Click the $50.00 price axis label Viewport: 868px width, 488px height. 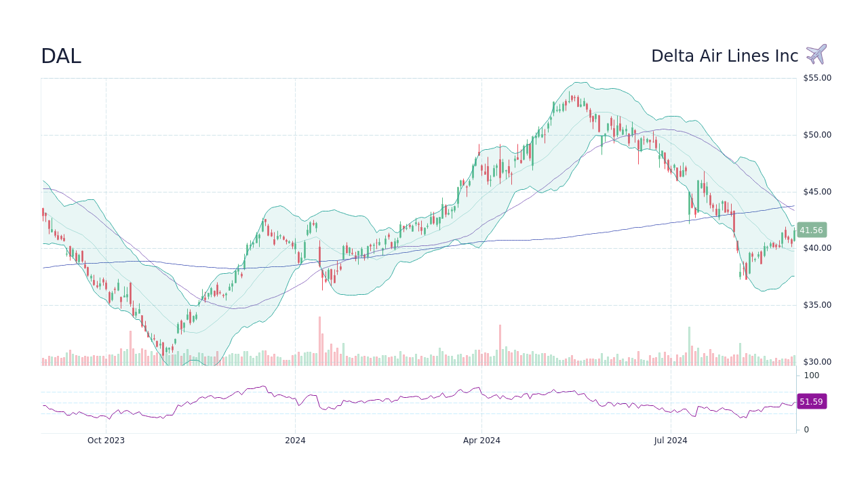pyautogui.click(x=817, y=135)
